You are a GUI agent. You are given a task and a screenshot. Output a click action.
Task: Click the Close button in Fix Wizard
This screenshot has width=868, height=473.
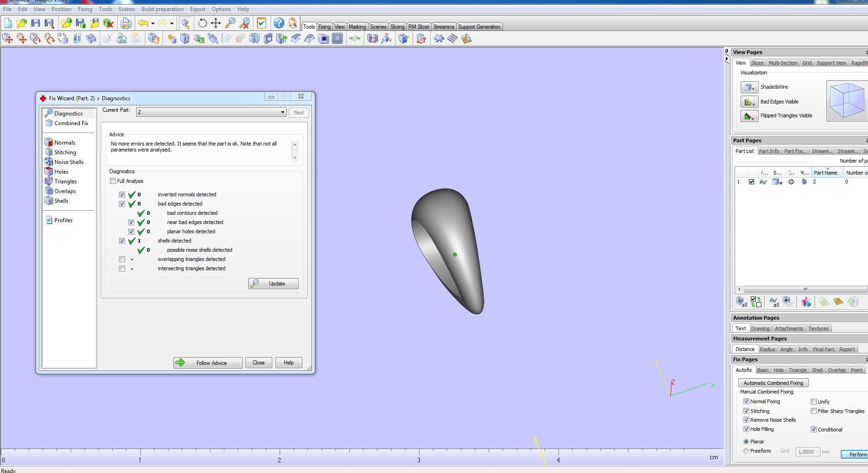[258, 363]
